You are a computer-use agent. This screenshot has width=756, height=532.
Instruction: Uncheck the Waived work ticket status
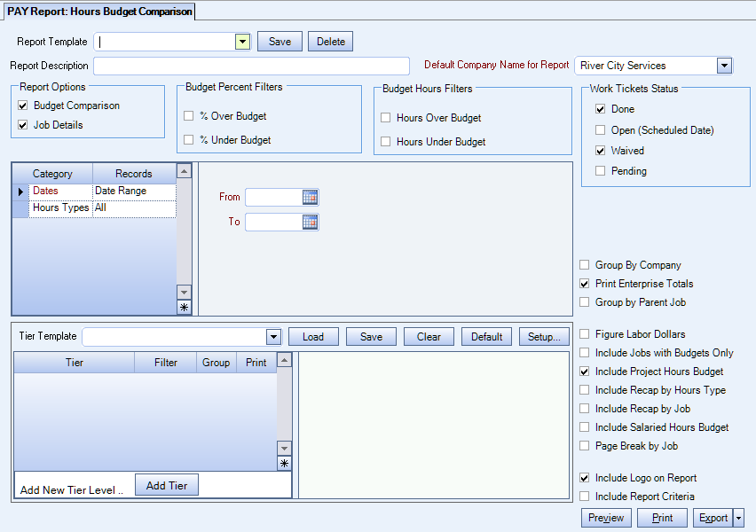tap(602, 151)
